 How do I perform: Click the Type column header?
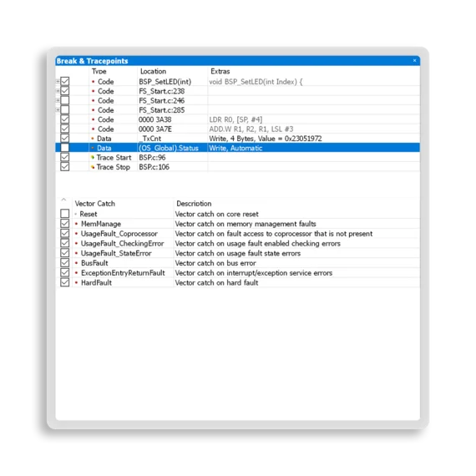coord(99,71)
